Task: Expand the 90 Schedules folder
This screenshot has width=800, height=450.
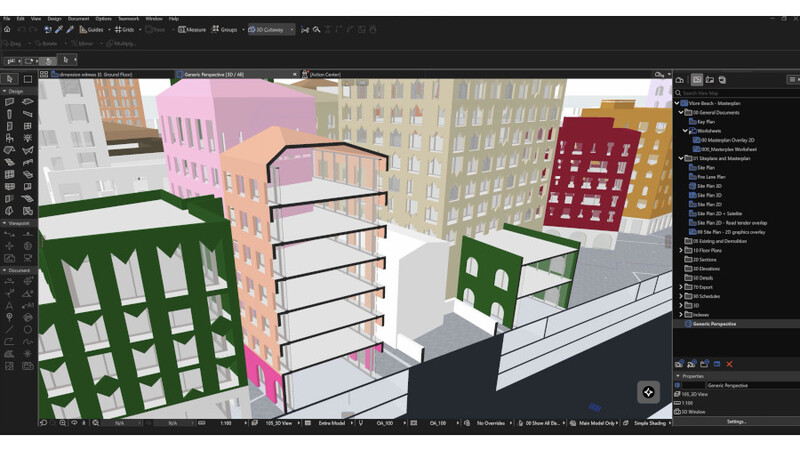Action: [681, 296]
